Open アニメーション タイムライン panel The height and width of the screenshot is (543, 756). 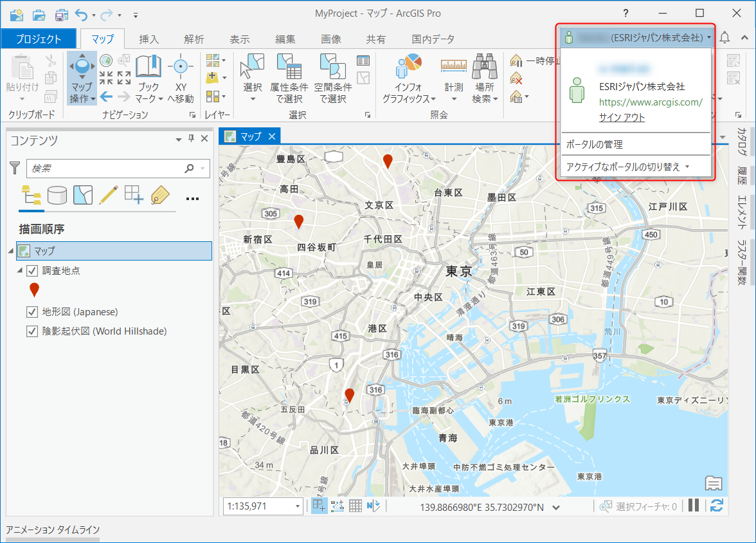pyautogui.click(x=53, y=529)
